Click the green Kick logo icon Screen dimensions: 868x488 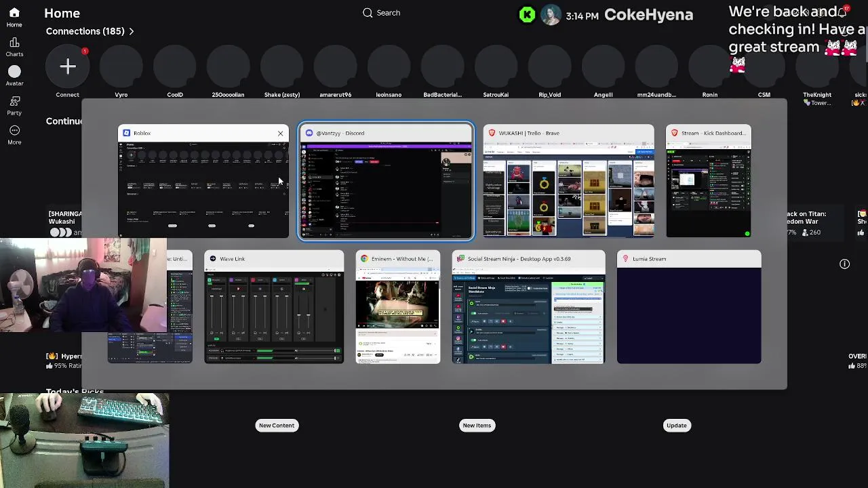pyautogui.click(x=527, y=15)
